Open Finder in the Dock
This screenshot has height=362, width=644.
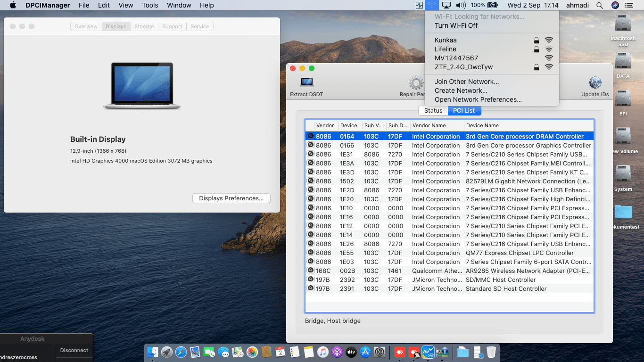tap(152, 352)
